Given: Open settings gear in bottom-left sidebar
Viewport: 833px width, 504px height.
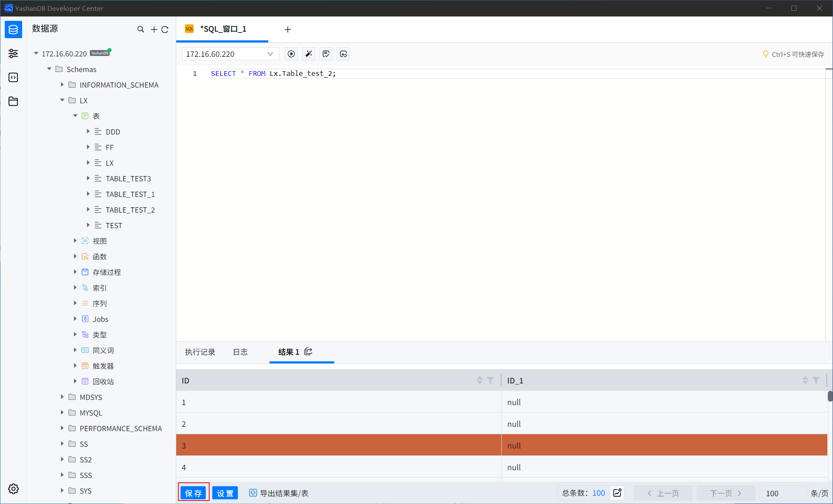Looking at the screenshot, I should click(x=13, y=489).
